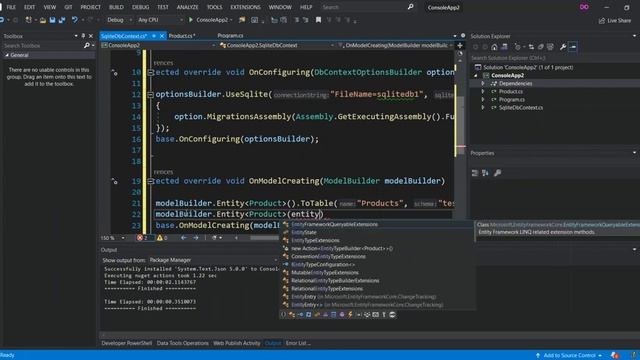640x360 pixels.
Task: Open the 150% zoom level dropdown
Action: [x=113, y=238]
